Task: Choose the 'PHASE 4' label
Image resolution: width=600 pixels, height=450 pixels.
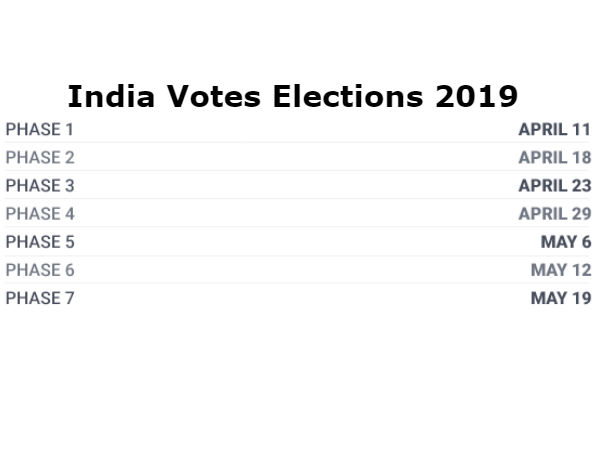Action: pos(40,213)
